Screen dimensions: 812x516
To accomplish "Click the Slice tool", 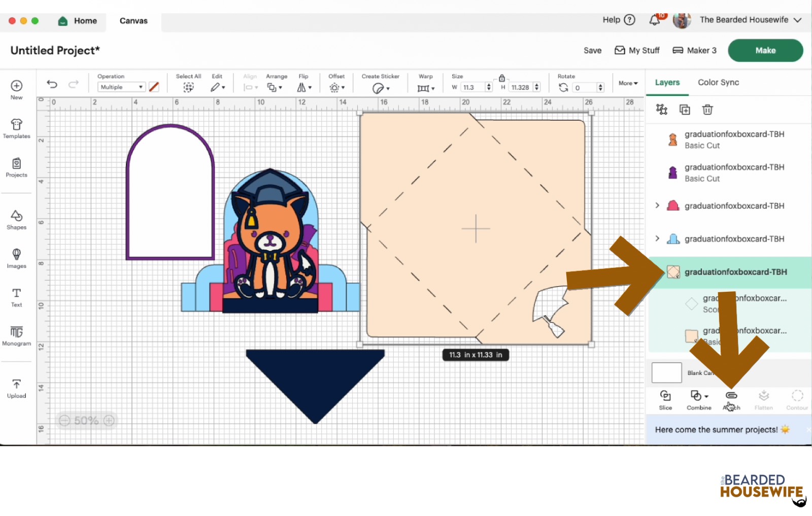I will point(665,400).
